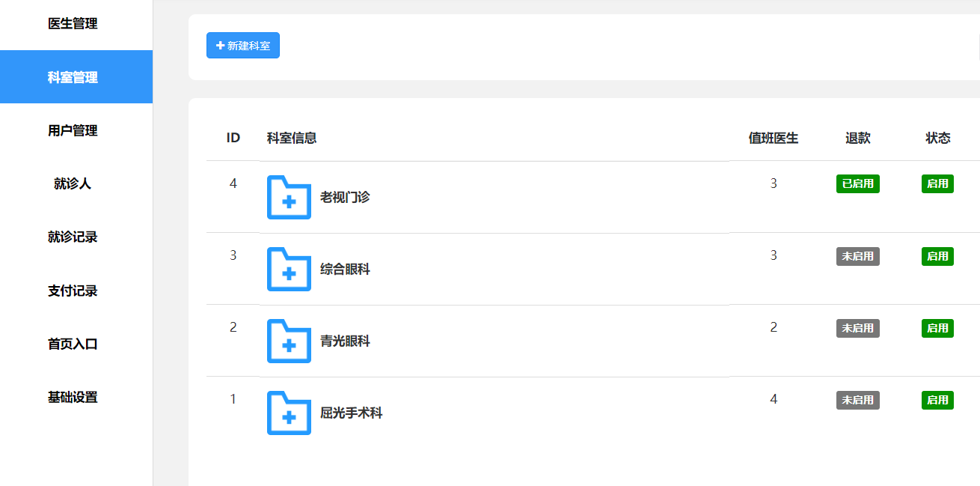
Task: Click the 综合眼科 department name
Action: click(345, 270)
